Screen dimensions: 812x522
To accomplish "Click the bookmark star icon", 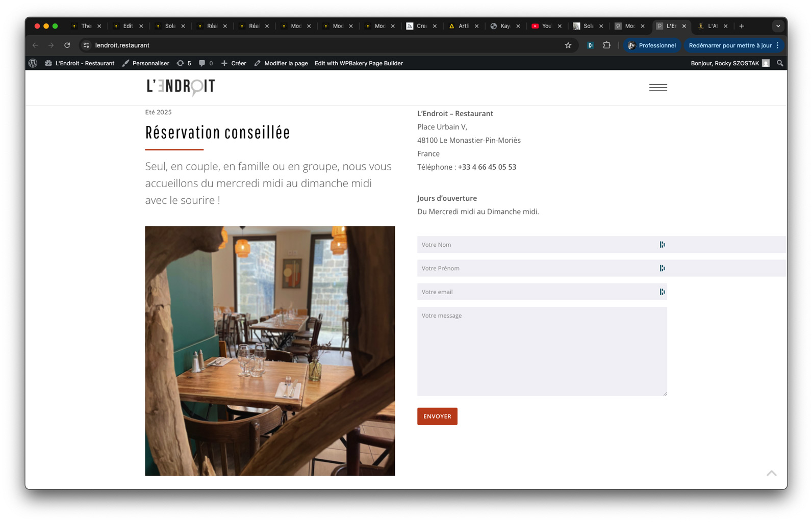I will [x=568, y=45].
